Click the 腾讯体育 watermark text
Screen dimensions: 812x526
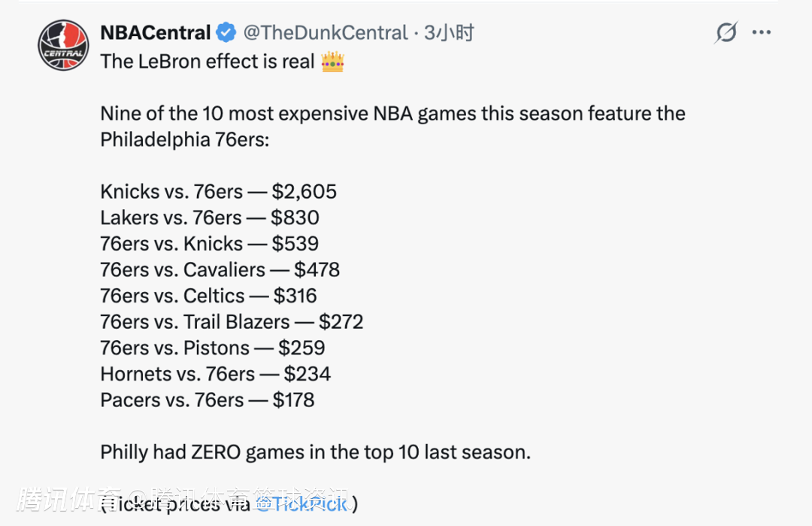pyautogui.click(x=68, y=500)
